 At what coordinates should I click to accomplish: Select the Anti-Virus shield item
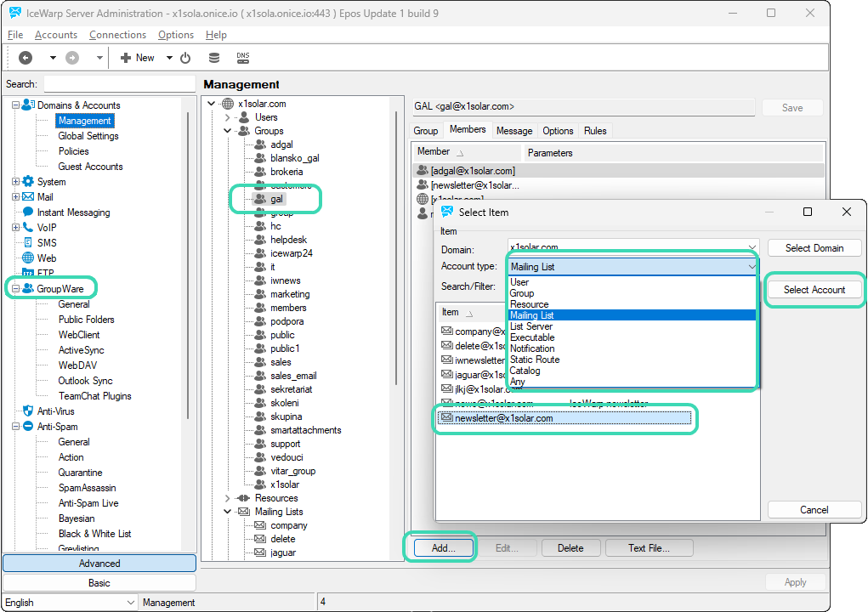coord(48,411)
